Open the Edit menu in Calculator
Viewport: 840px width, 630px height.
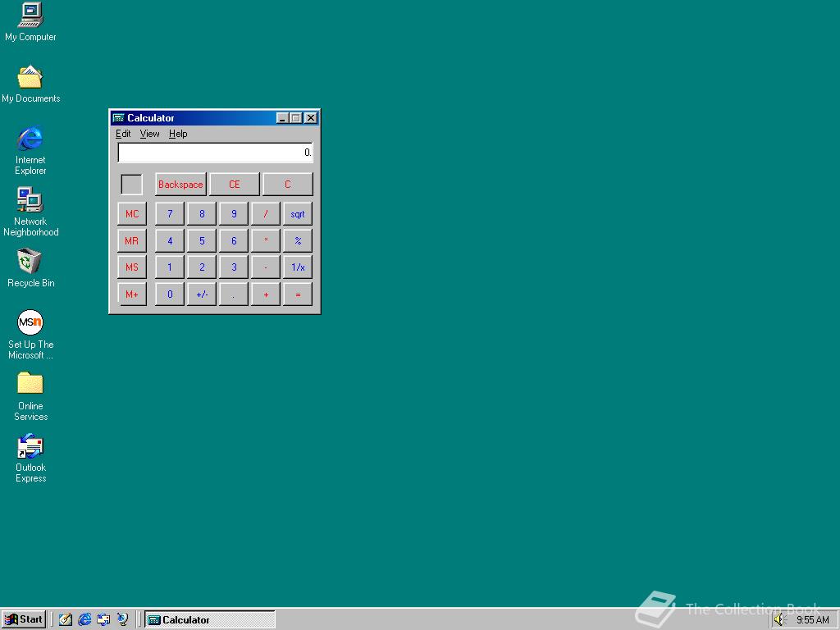coord(123,134)
